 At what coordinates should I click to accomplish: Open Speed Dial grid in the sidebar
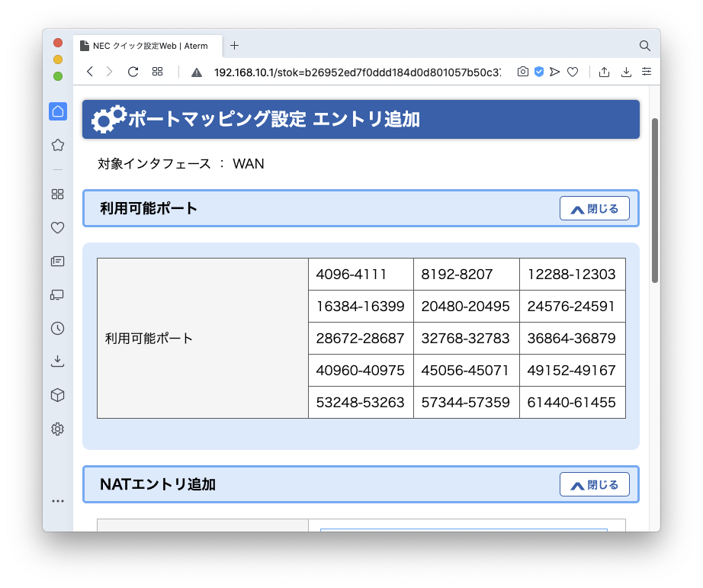[58, 194]
